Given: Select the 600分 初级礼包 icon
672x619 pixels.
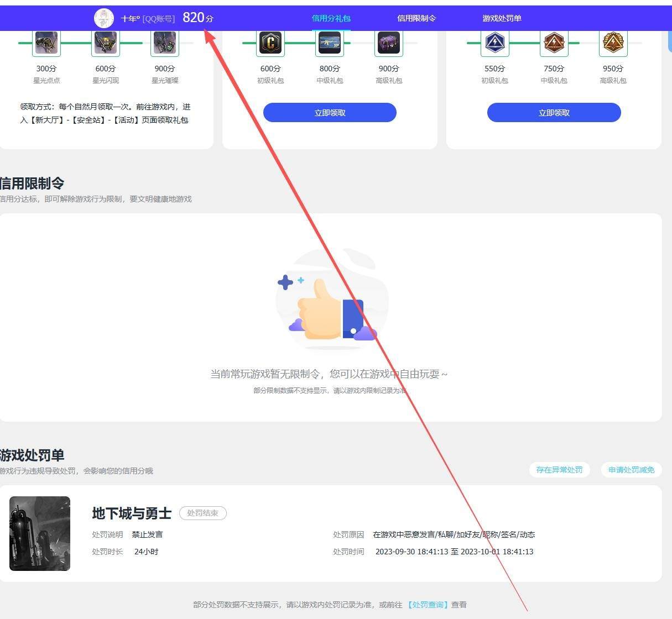Looking at the screenshot, I should pos(270,43).
